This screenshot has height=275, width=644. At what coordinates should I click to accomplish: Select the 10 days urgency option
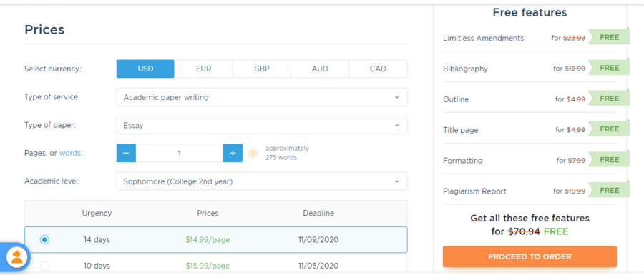pos(44,266)
